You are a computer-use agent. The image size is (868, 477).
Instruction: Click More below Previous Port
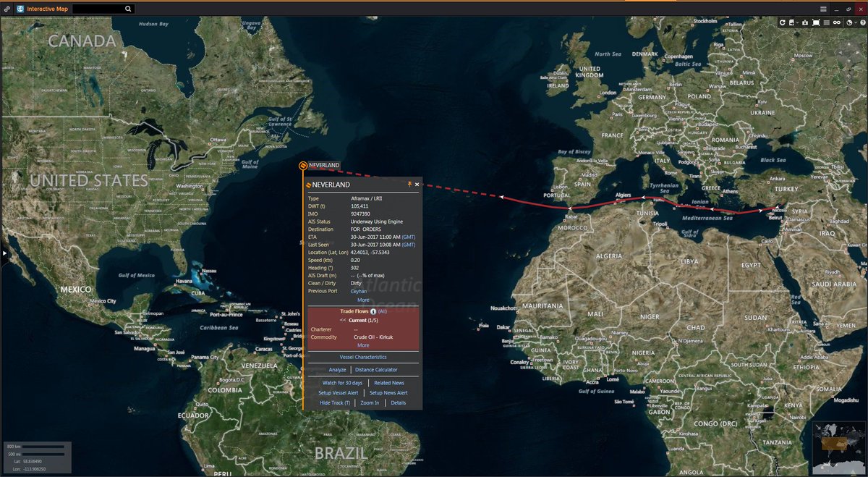[x=363, y=300]
